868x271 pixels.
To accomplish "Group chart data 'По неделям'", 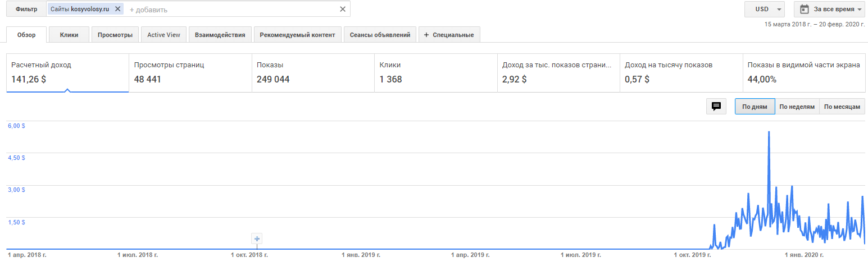I will (x=797, y=107).
